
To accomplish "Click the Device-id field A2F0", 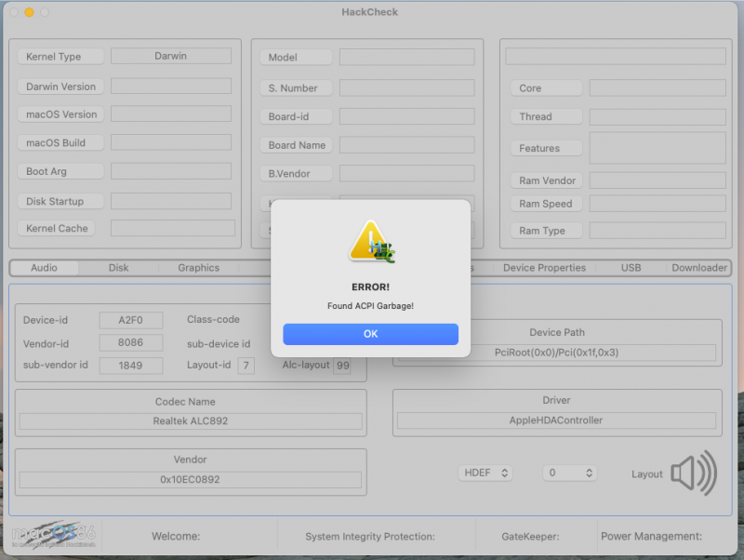I will pyautogui.click(x=131, y=320).
